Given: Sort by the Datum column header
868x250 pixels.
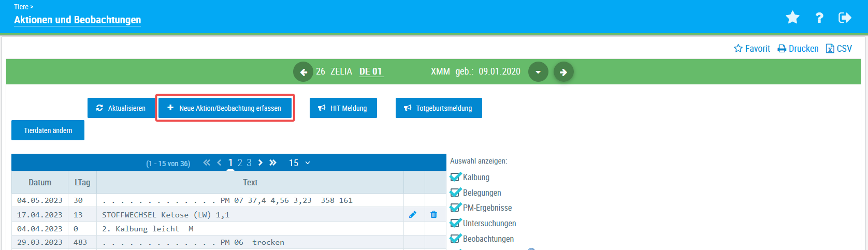Looking at the screenshot, I should tap(40, 182).
